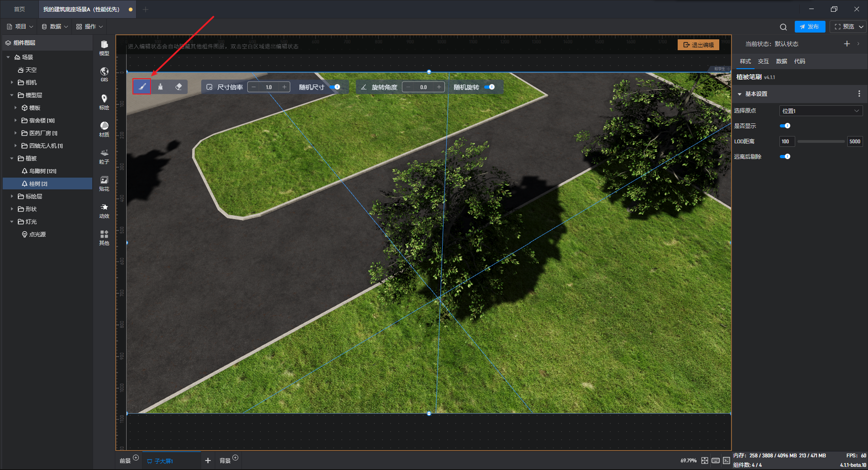Click the 退出编辑 button
The height and width of the screenshot is (470, 868).
point(698,45)
